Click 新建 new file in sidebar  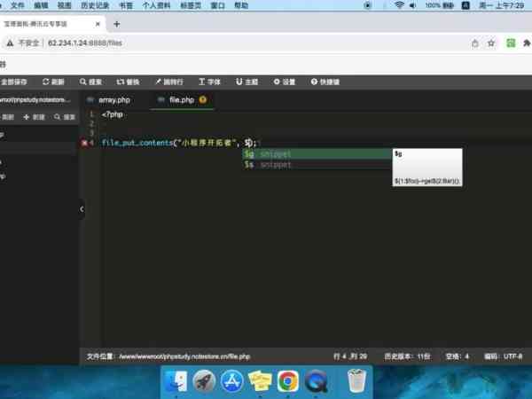point(34,117)
